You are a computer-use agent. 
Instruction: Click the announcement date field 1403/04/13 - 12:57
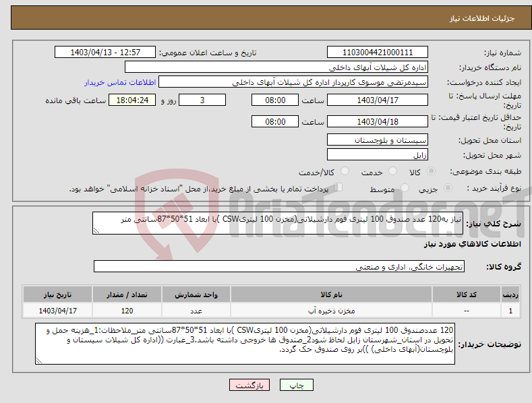(105, 53)
